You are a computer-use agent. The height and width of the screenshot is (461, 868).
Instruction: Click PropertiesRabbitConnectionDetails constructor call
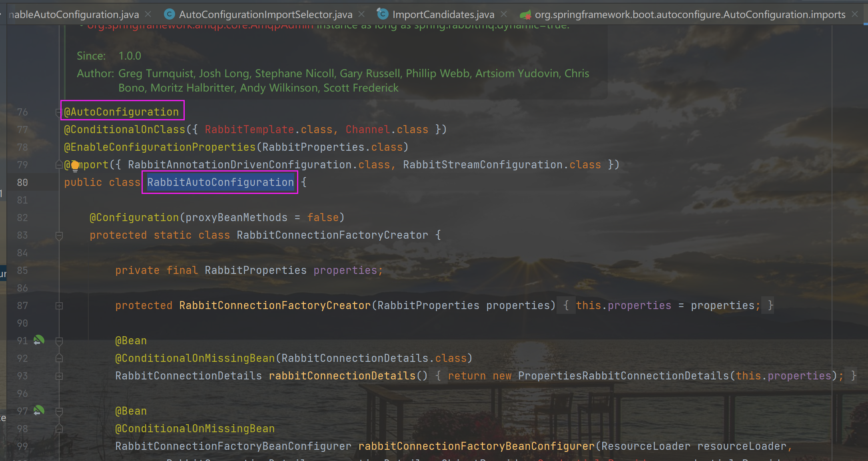click(x=624, y=376)
